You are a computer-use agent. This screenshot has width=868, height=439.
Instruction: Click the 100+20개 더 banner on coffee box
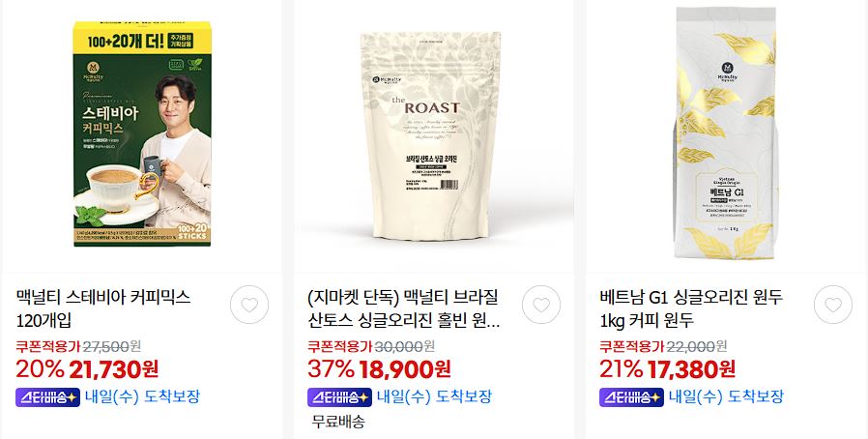142,41
